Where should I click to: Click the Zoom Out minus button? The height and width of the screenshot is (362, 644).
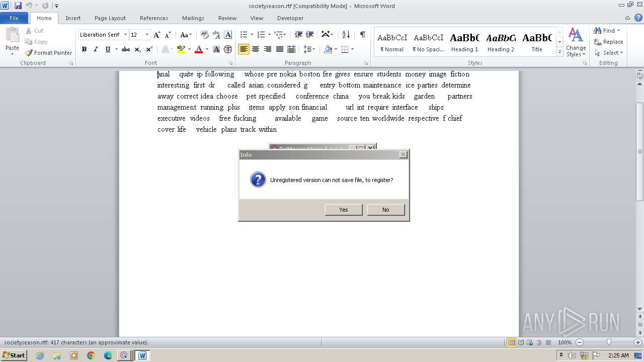coord(579,342)
